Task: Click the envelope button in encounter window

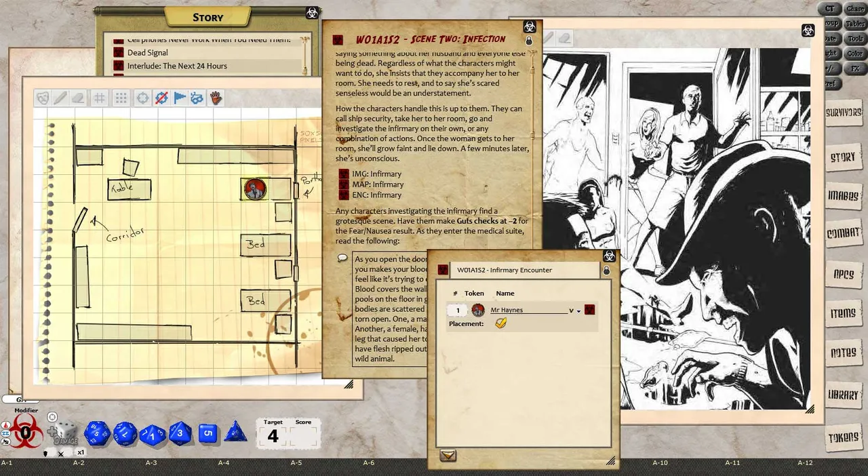Action: [448, 456]
